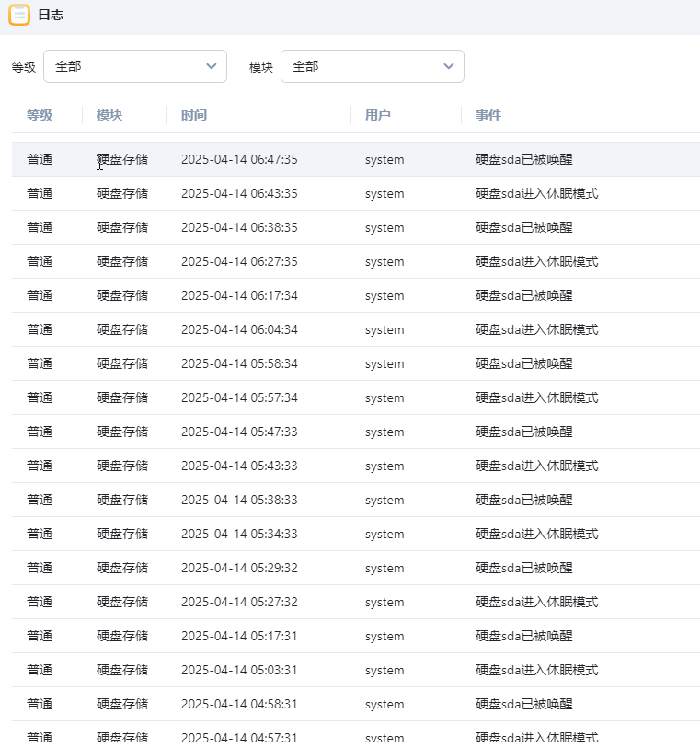
Task: Click 普通 level in 05:03:31 row
Action: click(x=40, y=670)
